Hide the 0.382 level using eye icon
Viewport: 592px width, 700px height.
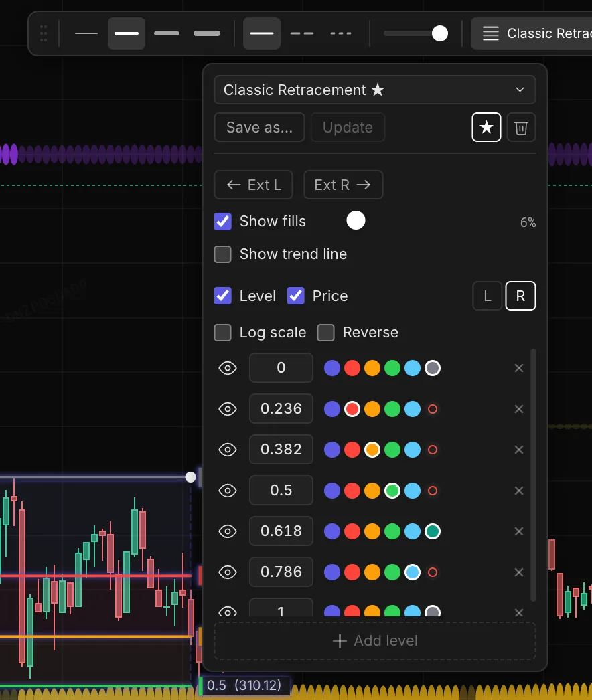click(x=228, y=450)
